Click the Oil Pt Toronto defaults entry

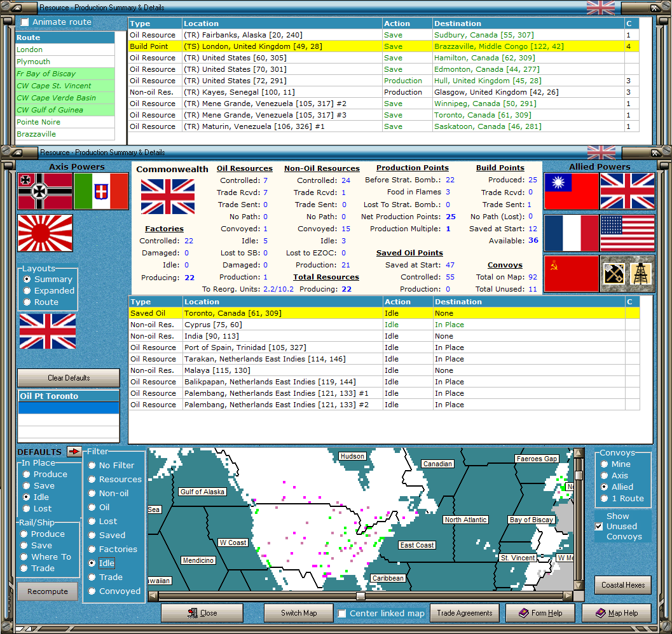tap(69, 396)
